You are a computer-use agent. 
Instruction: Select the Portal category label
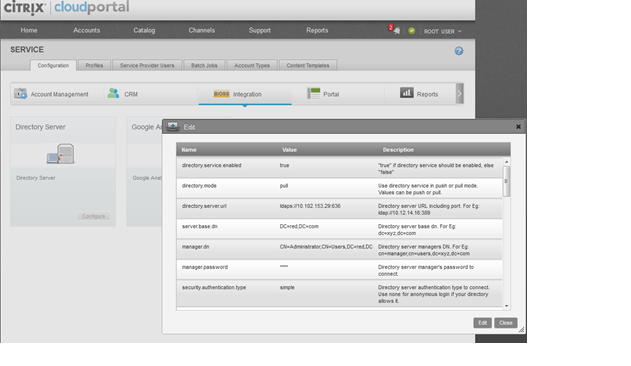[x=331, y=94]
